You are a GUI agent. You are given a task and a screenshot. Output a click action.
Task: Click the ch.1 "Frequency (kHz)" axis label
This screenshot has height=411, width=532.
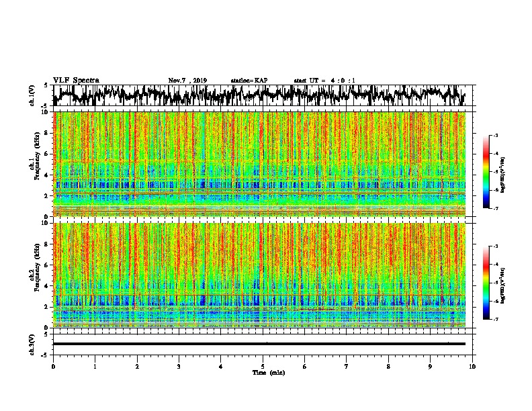coord(37,156)
